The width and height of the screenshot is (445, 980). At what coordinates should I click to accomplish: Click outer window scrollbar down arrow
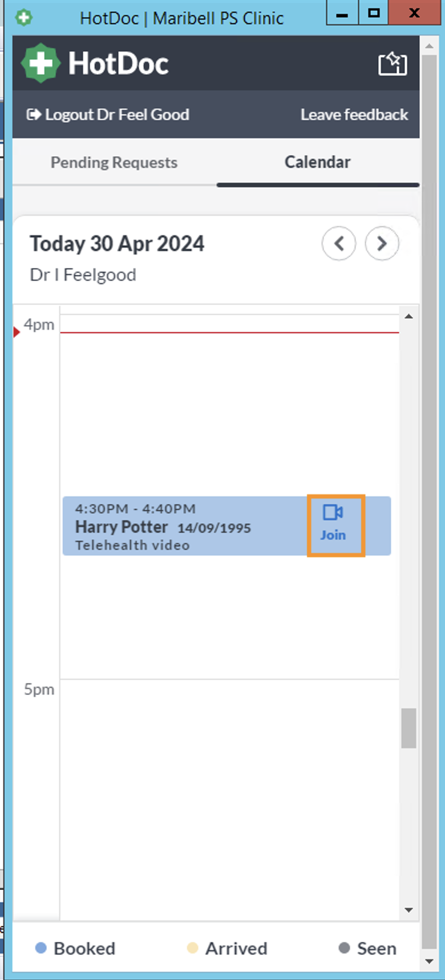click(x=429, y=962)
